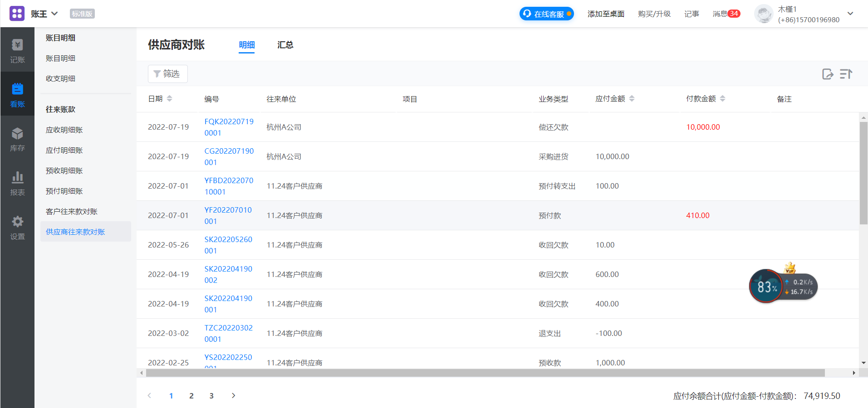Go to page 2 in pagination
Screen dimensions: 868x408
[191, 396]
